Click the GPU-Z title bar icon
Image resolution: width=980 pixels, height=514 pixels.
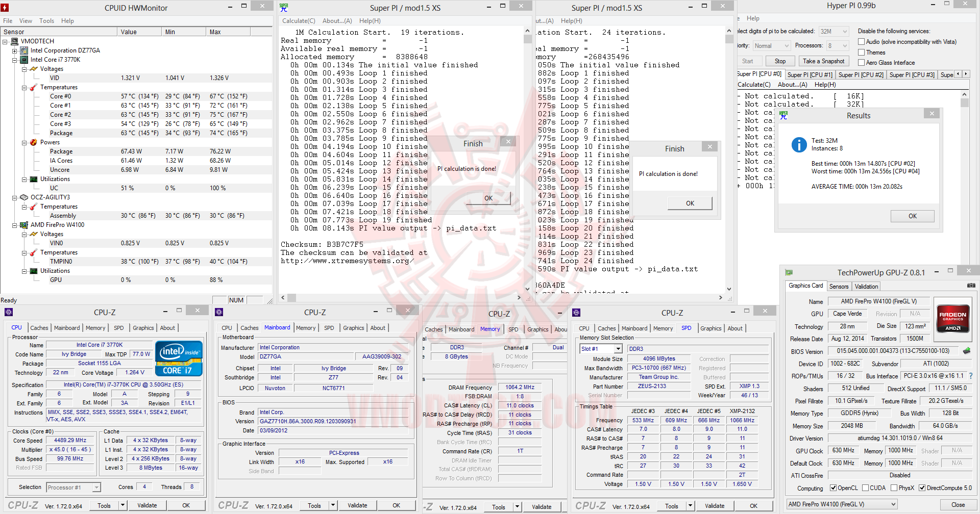tap(789, 272)
